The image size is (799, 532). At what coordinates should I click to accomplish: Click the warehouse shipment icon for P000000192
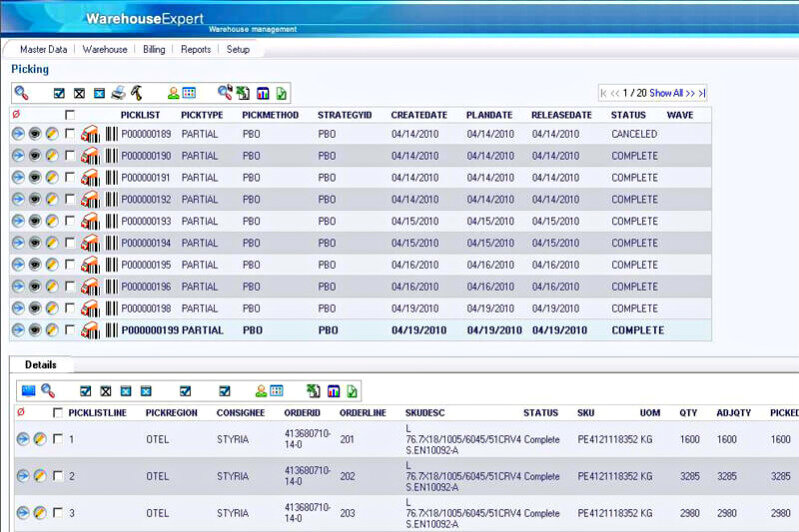(90, 199)
